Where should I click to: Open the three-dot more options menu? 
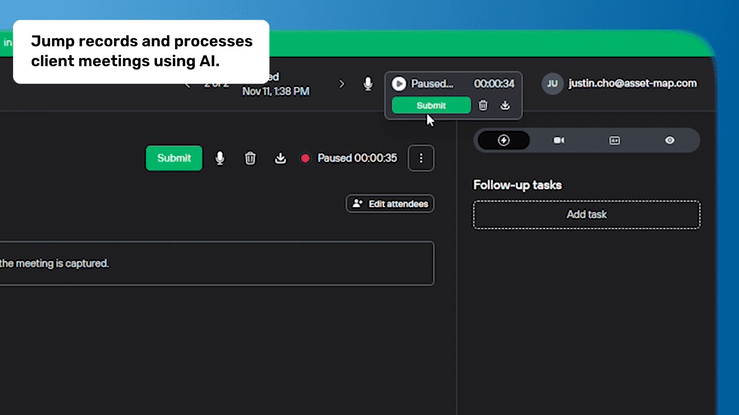pyautogui.click(x=421, y=158)
